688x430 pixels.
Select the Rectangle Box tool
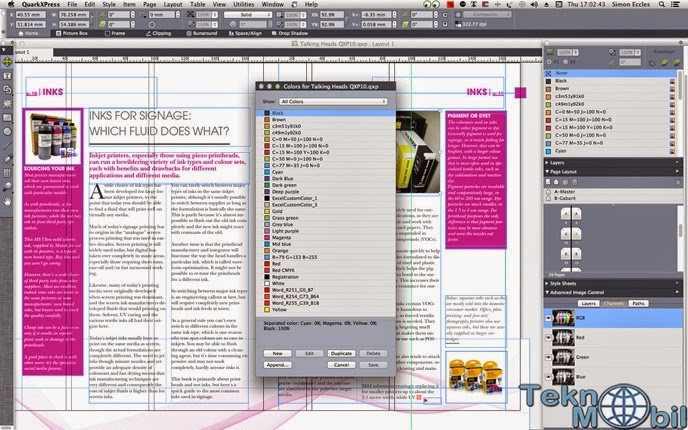pos(7,118)
